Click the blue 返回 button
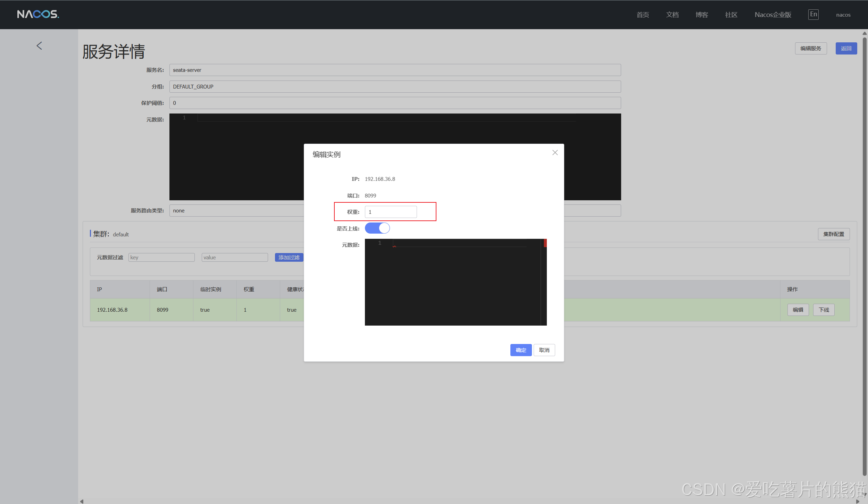Viewport: 868px width, 504px height. [x=846, y=49]
